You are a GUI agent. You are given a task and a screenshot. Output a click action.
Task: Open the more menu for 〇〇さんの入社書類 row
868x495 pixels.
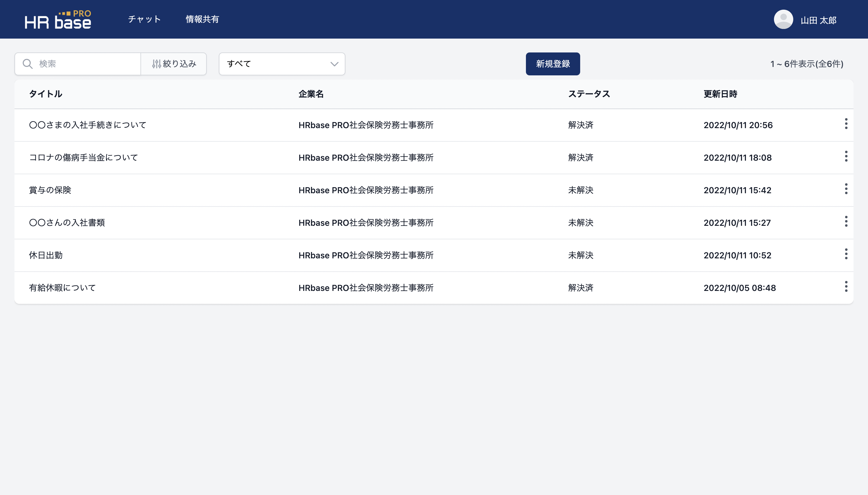[846, 221]
